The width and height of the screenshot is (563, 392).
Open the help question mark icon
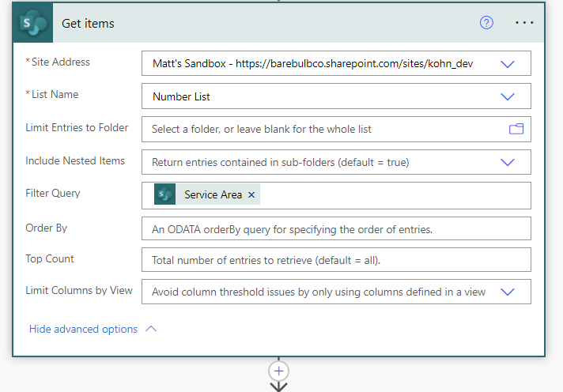(x=486, y=23)
